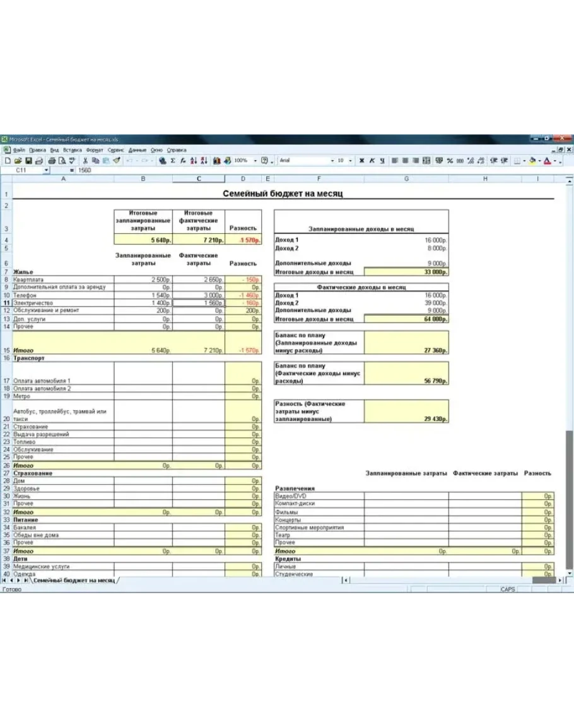
Task: Click the Format Painter brush icon
Action: [x=115, y=161]
